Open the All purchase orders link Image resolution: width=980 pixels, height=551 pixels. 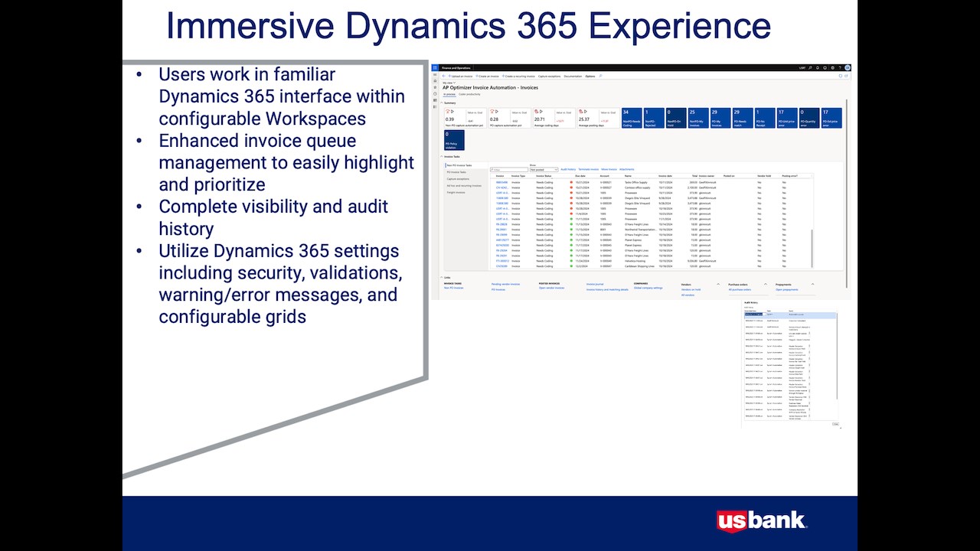[x=740, y=289]
